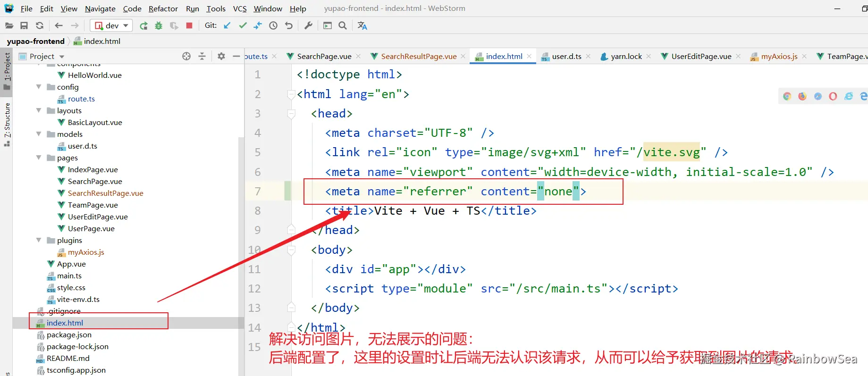Screen dimensions: 868x376
Task: Show Git history clock icon
Action: point(273,25)
